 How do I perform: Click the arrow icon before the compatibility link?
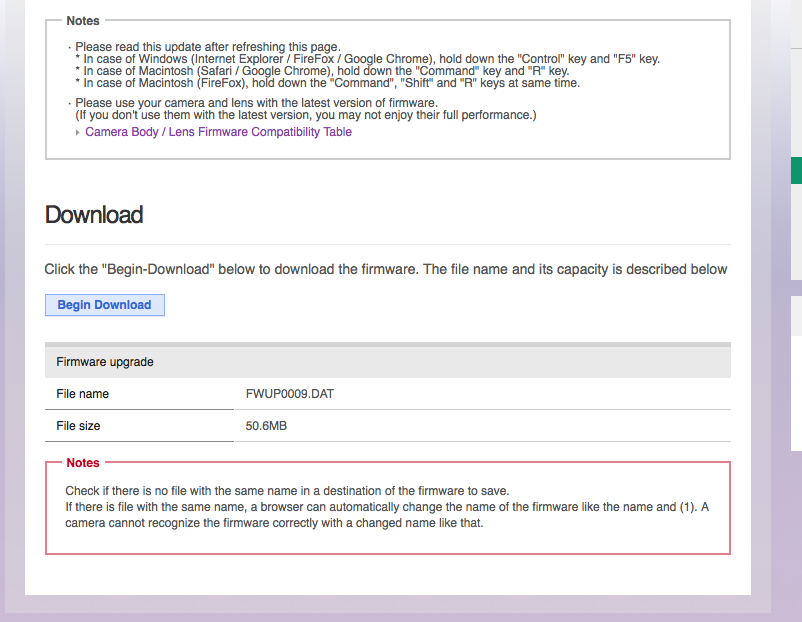pyautogui.click(x=79, y=132)
